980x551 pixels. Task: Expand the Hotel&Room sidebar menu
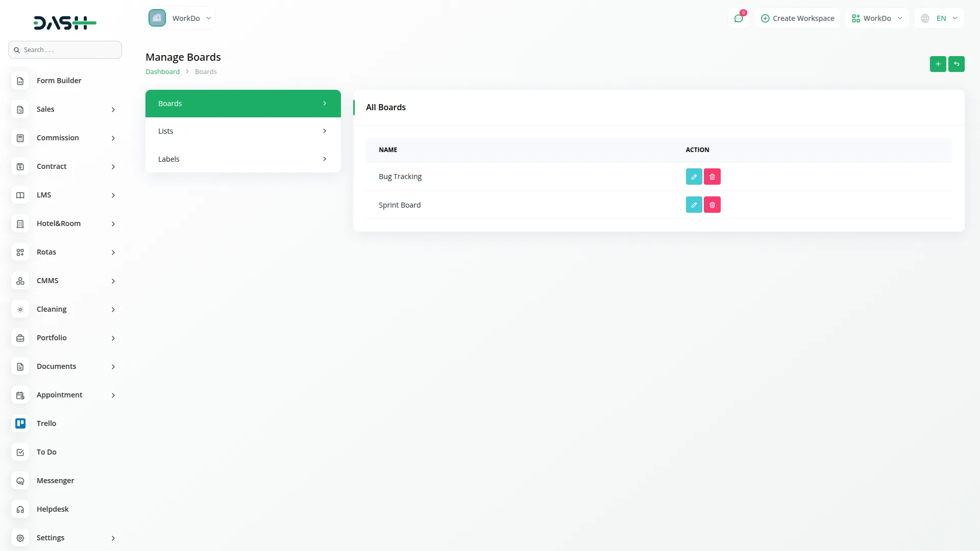point(58,223)
